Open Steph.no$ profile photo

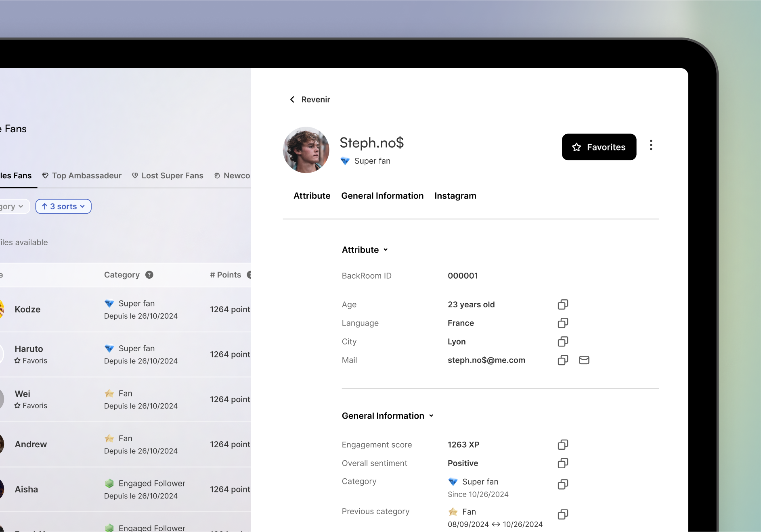(x=306, y=150)
